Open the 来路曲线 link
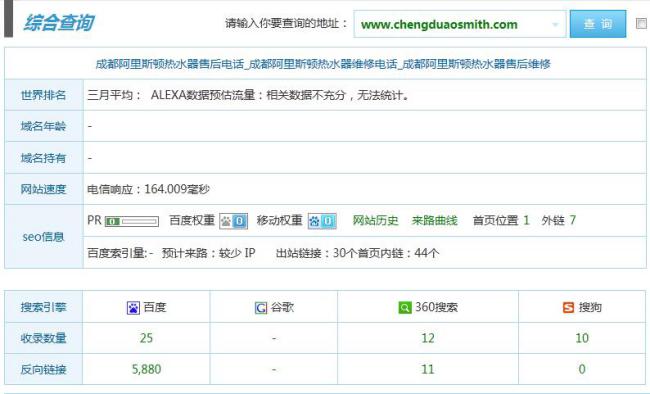The height and width of the screenshot is (394, 650). 434,221
